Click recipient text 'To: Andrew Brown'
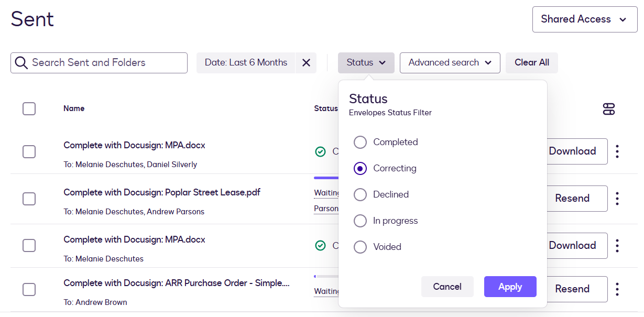The width and height of the screenshot is (644, 317). [x=95, y=302]
